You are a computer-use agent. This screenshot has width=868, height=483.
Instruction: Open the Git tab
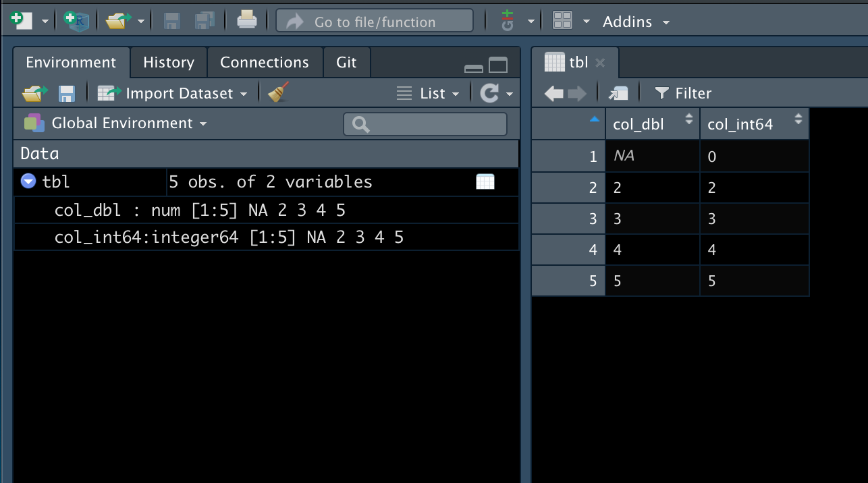point(346,62)
